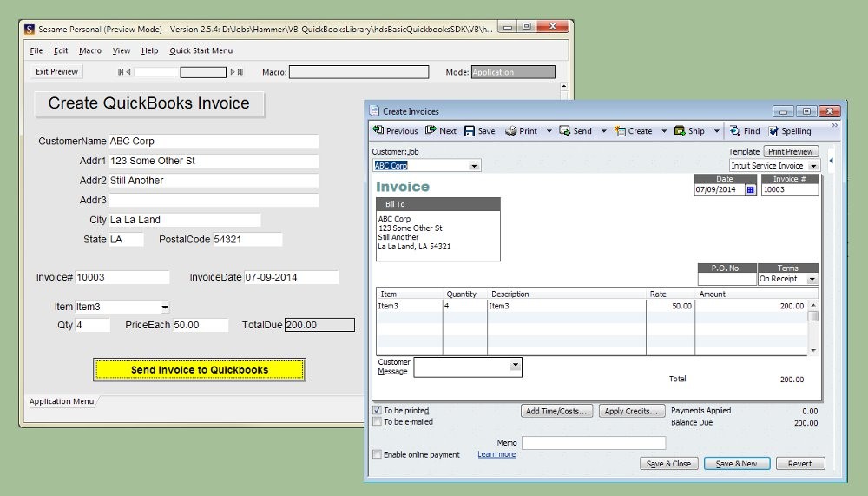Click the Exit Preview button
The height and width of the screenshot is (496, 868).
(x=56, y=71)
